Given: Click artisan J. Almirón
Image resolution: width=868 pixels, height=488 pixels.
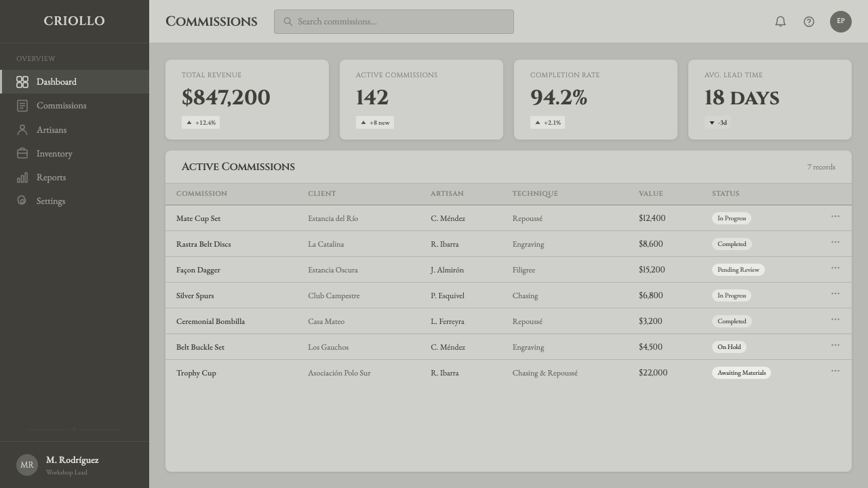Looking at the screenshot, I should point(447,270).
